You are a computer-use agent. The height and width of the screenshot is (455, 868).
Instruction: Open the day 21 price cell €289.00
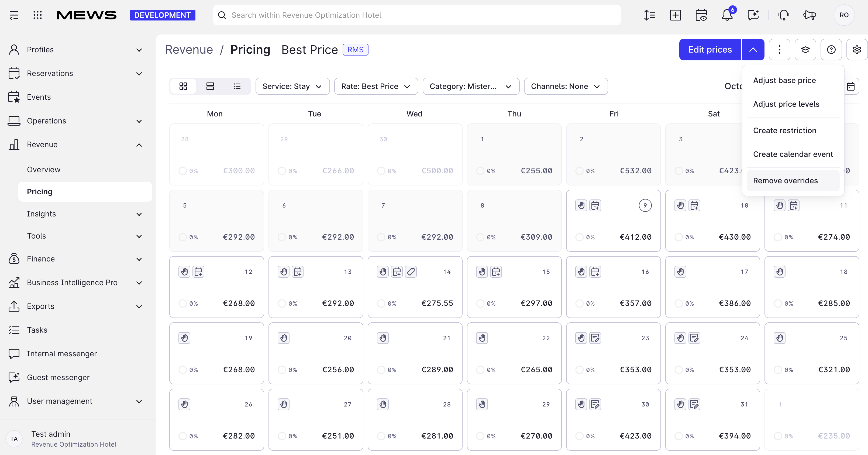(x=415, y=354)
